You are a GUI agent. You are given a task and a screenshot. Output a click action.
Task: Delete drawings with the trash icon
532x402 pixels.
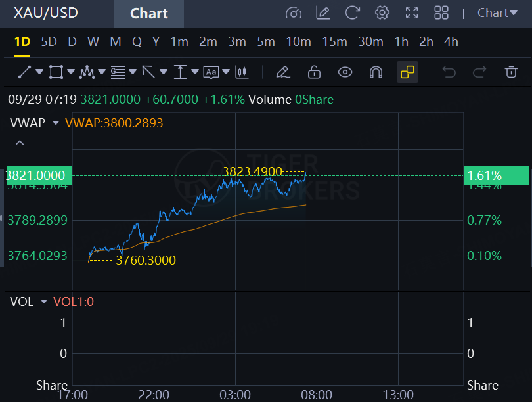point(511,72)
